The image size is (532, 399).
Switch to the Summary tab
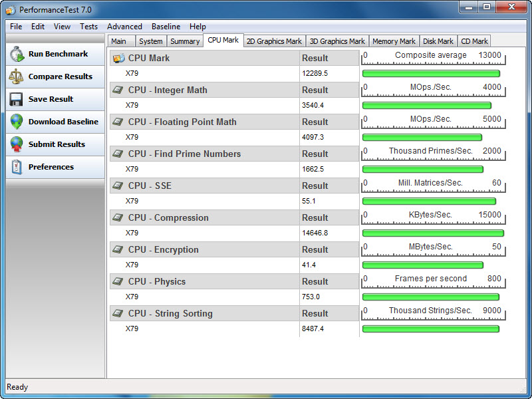(185, 41)
